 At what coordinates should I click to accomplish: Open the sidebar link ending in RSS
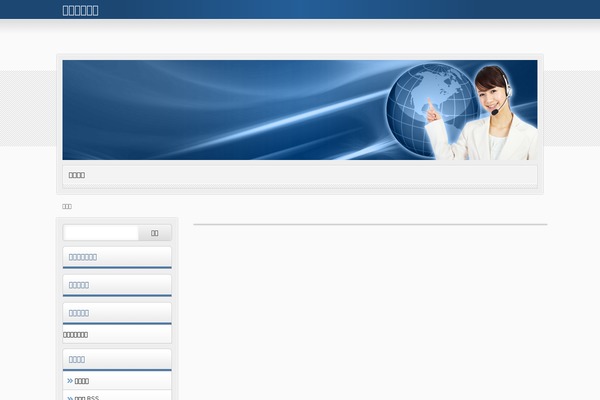(87, 397)
